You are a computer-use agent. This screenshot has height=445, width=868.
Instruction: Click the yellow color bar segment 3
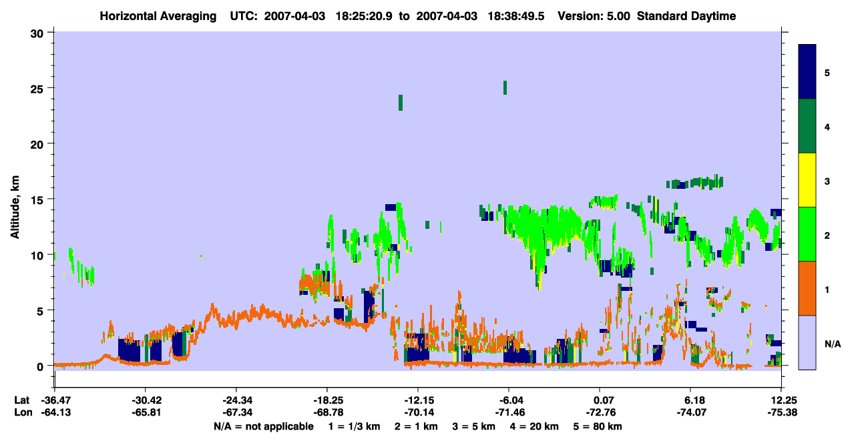tap(807, 180)
